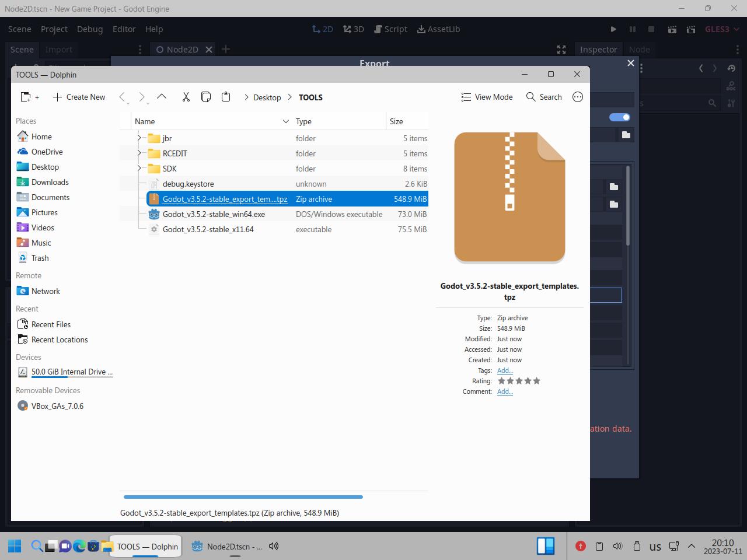The width and height of the screenshot is (747, 560).
Task: Select the 50.0 GiB Internal Drive device
Action: click(64, 372)
